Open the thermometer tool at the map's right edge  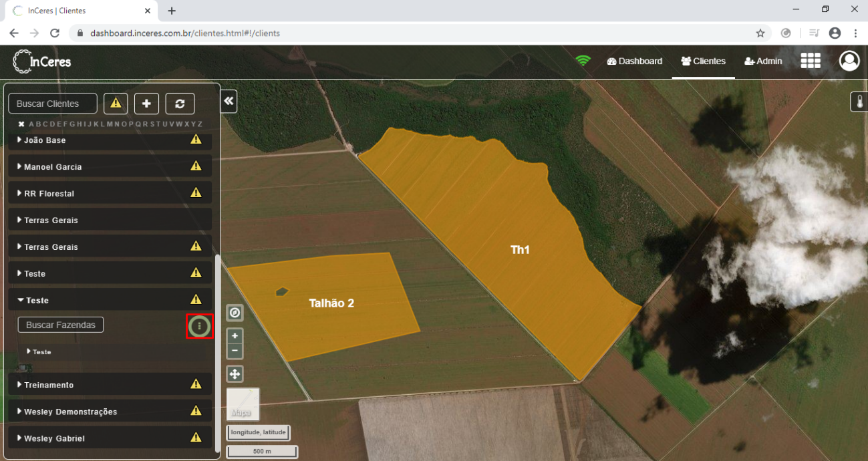click(859, 102)
